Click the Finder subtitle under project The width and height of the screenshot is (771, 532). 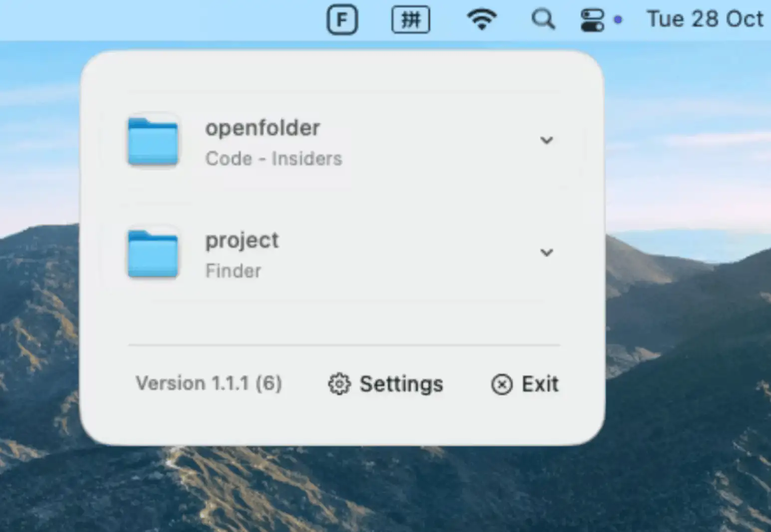pyautogui.click(x=233, y=271)
